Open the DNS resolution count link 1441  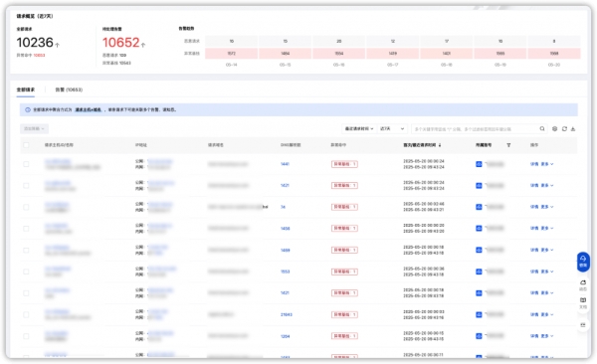tap(285, 164)
